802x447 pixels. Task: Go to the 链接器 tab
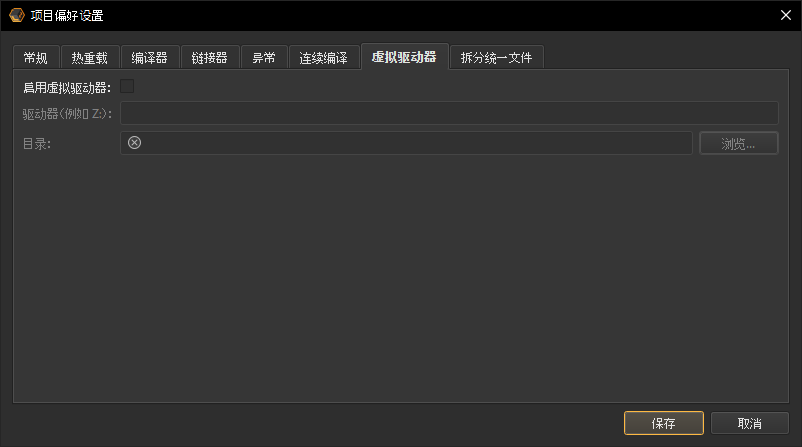(210, 58)
